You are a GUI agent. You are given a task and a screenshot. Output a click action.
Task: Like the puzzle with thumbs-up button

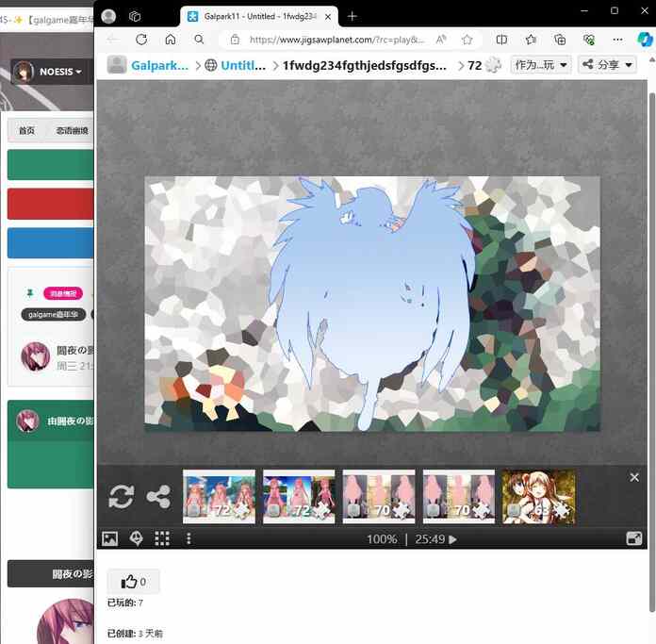133,581
